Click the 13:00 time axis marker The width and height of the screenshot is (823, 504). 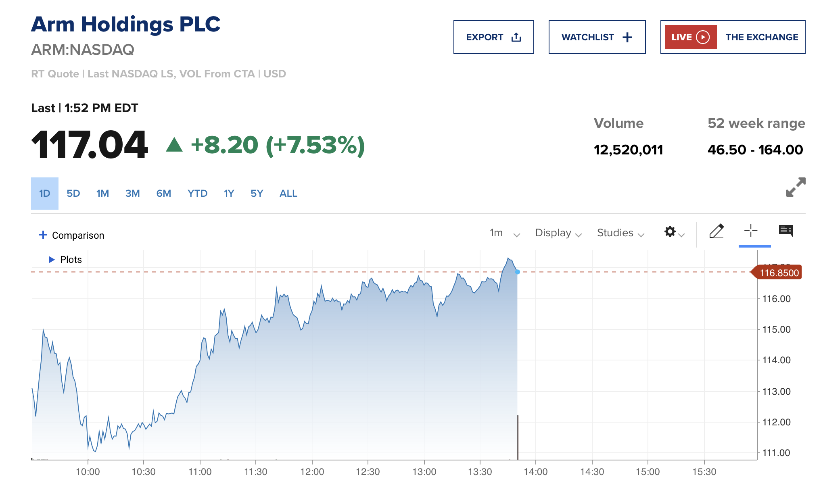point(424,472)
